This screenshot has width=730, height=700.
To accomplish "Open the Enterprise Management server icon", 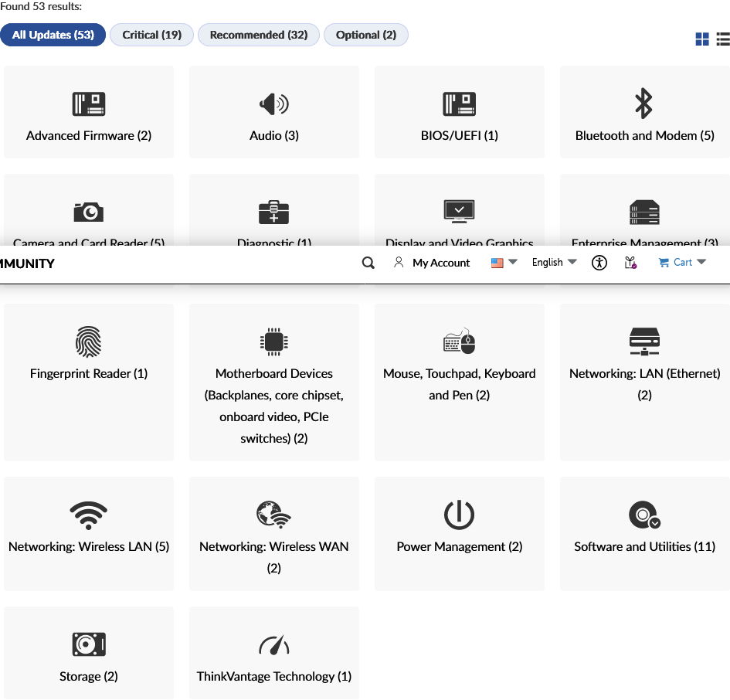I will (x=644, y=212).
